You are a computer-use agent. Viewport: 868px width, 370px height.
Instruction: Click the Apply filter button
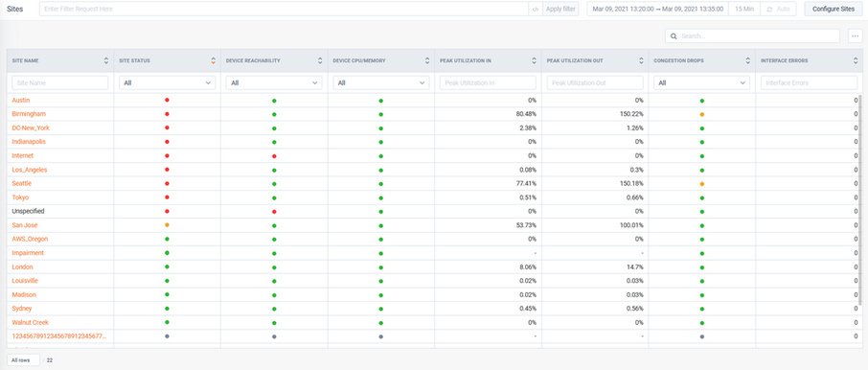560,9
